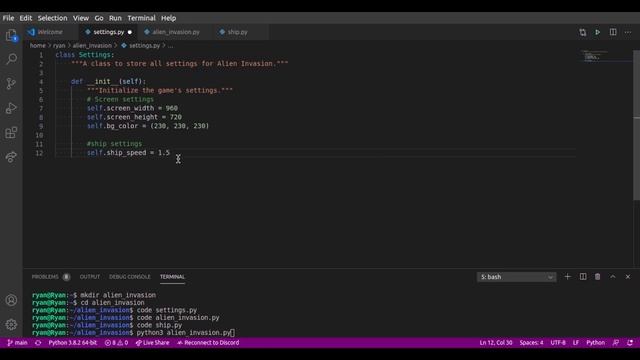Click line number 12 in gutter
This screenshot has width=640, height=360.
point(39,153)
